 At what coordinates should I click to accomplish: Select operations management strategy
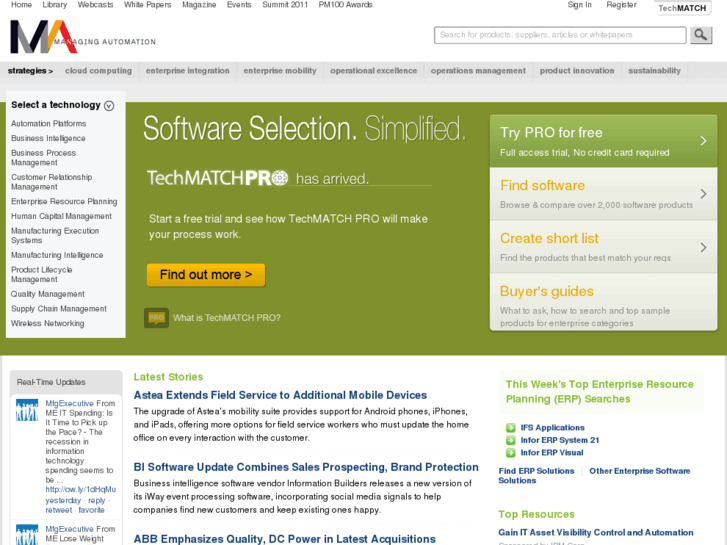point(478,71)
